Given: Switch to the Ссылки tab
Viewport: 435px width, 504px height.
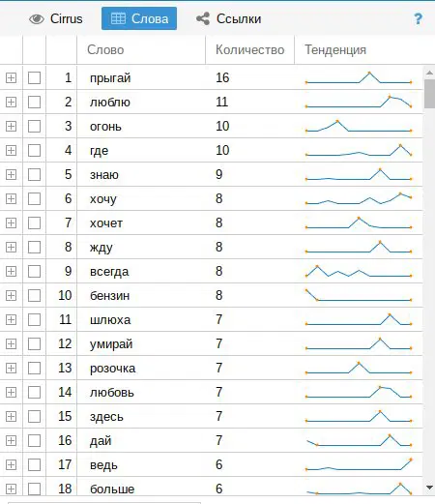Looking at the screenshot, I should (x=229, y=18).
